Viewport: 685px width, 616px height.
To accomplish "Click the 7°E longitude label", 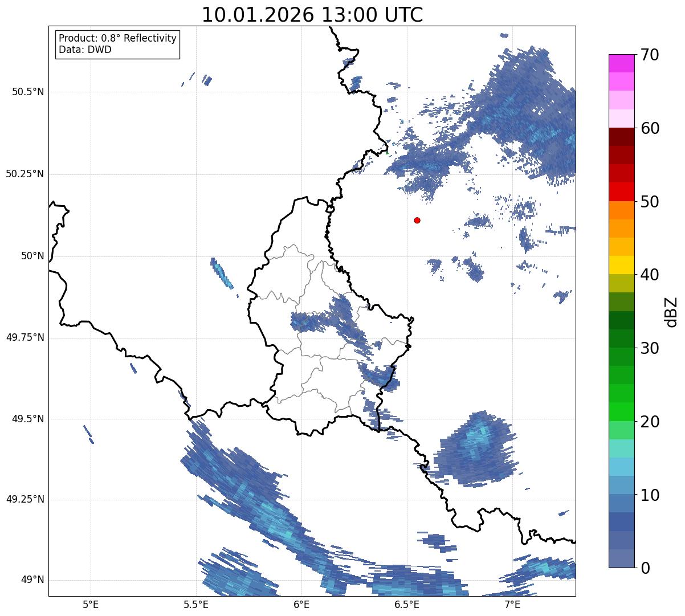I will pyautogui.click(x=512, y=604).
